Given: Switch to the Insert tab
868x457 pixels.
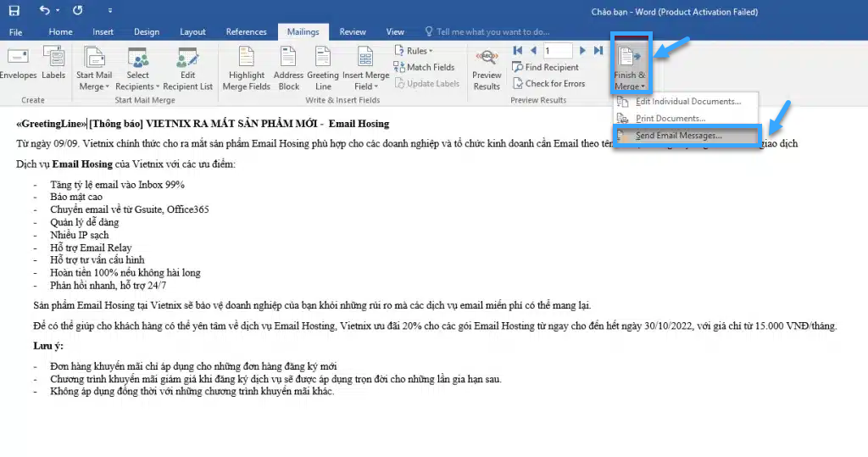Looking at the screenshot, I should click(103, 32).
